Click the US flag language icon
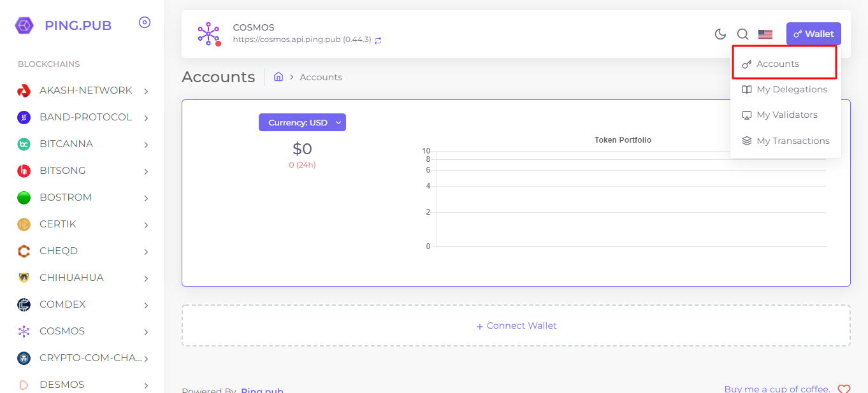The image size is (868, 393). (765, 34)
